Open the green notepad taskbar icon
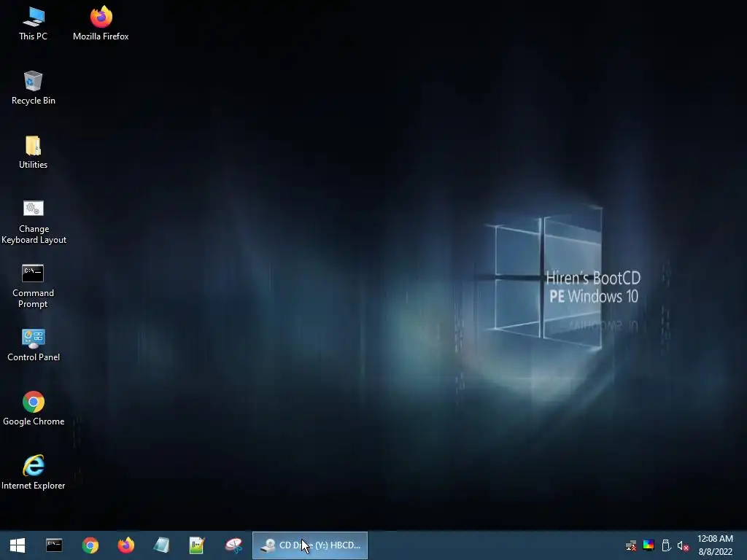 [x=197, y=545]
